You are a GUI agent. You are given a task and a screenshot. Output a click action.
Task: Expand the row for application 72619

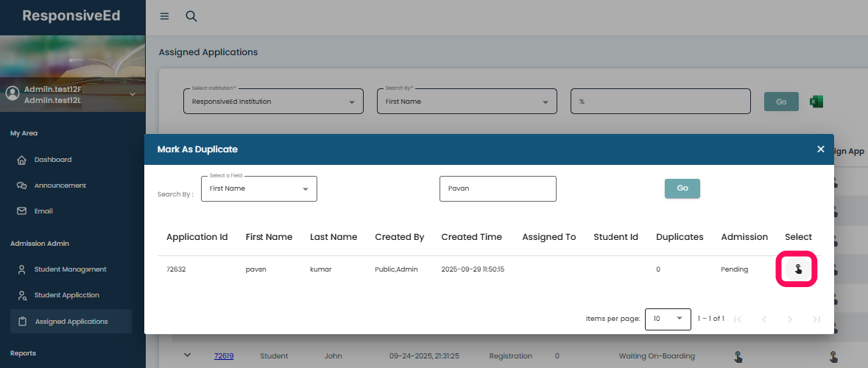pos(187,355)
